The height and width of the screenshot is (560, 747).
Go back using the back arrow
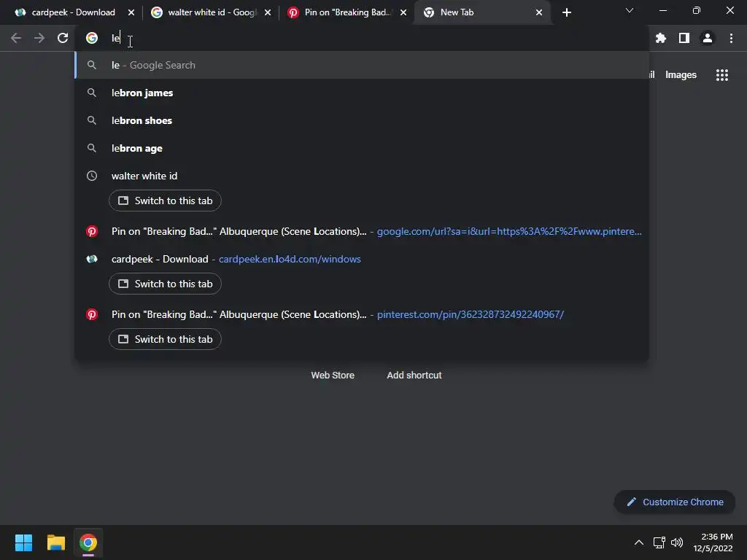pyautogui.click(x=16, y=38)
